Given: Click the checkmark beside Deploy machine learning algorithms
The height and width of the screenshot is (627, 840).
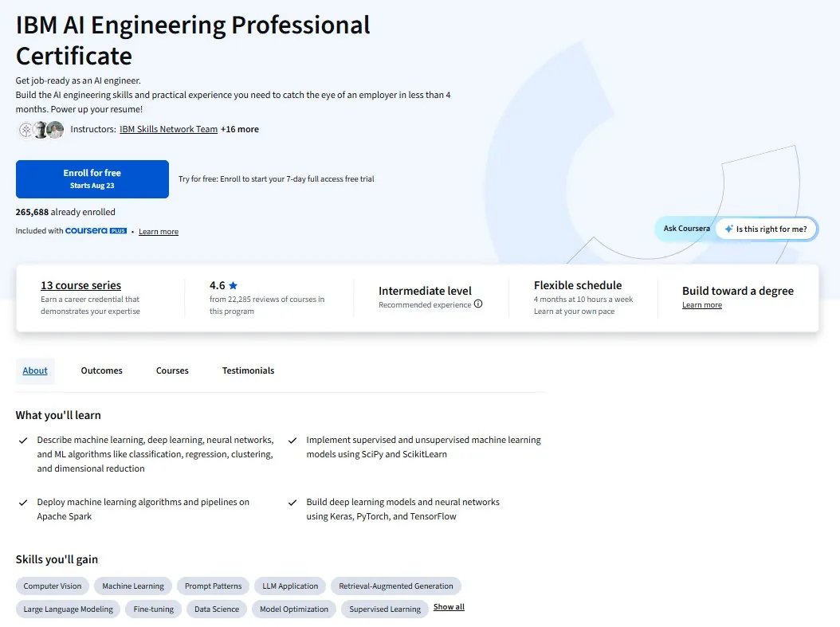Looking at the screenshot, I should click(x=23, y=503).
